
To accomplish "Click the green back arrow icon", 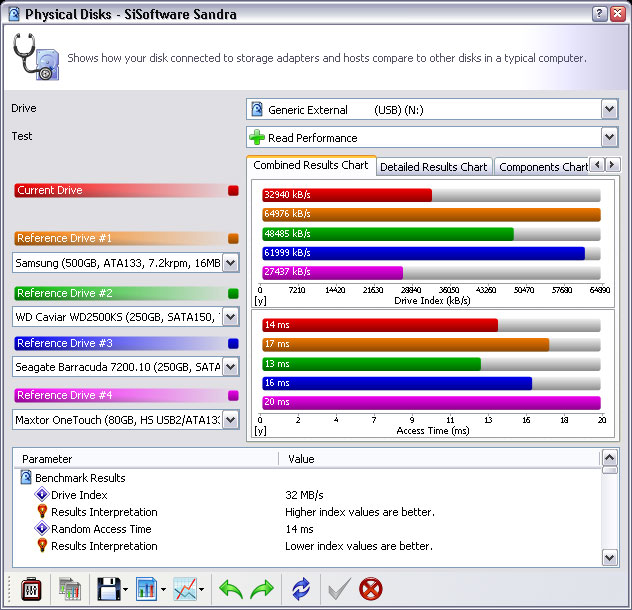I will point(231,589).
